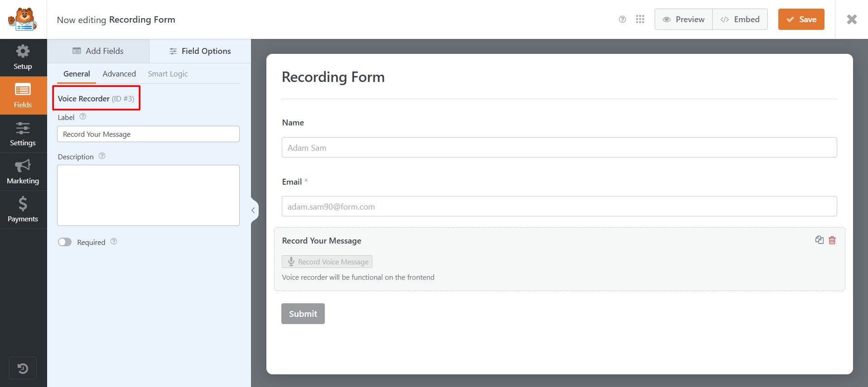Click the WPForms bear logo
This screenshot has width=868, height=387.
[x=23, y=19]
